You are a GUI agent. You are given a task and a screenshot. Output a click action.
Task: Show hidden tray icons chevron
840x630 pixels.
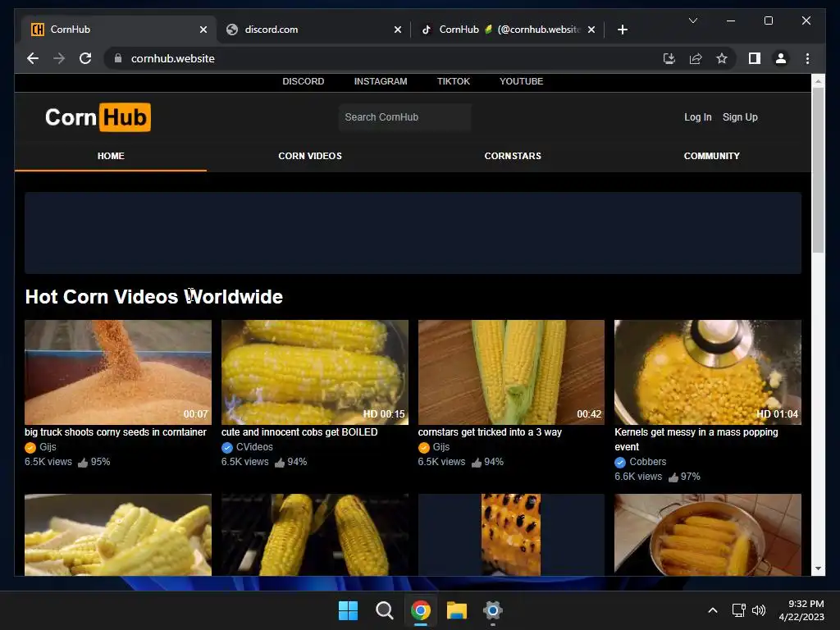713,610
